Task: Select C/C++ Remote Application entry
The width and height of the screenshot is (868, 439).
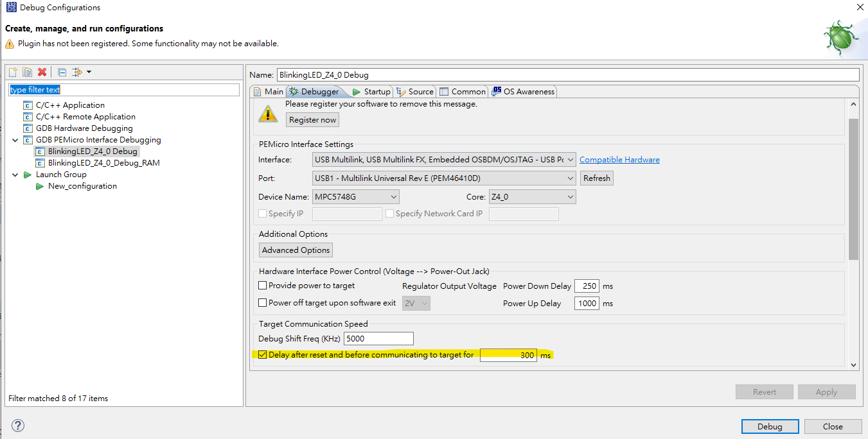Action: 85,117
